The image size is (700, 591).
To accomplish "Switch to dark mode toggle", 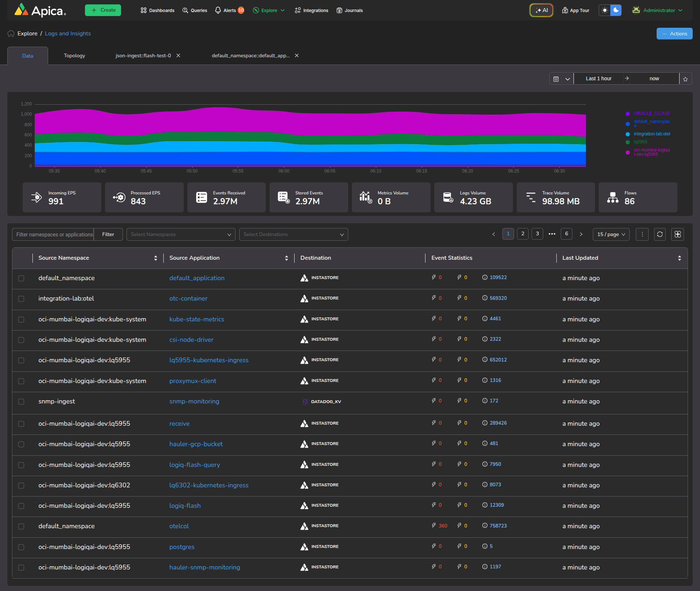I will 616,10.
